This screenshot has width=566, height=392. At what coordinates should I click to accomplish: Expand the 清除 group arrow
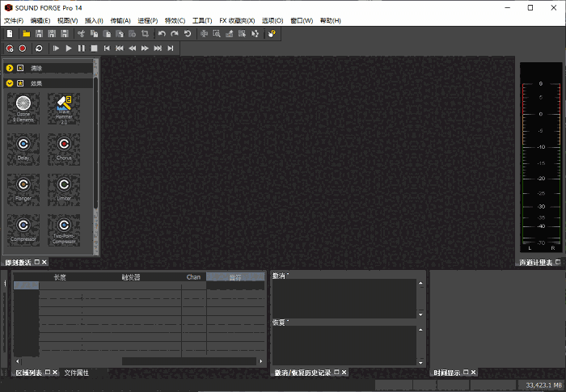10,68
